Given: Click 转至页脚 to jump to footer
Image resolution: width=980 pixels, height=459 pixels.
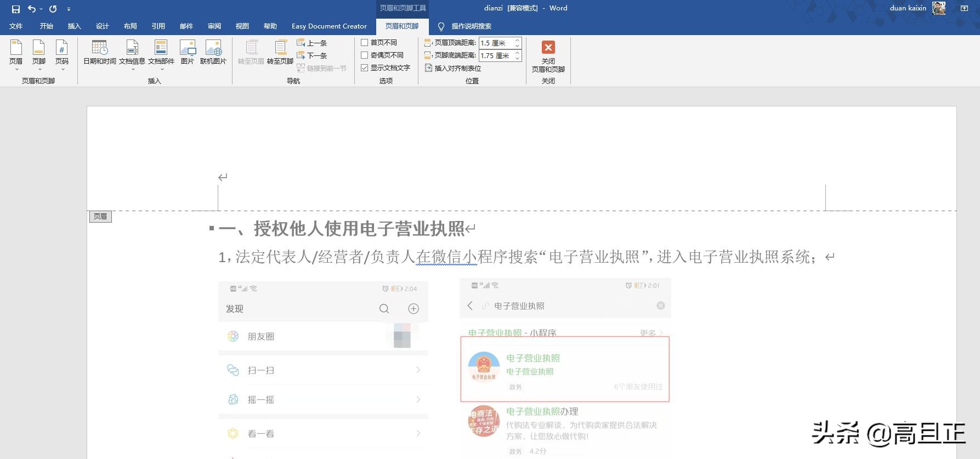Looking at the screenshot, I should click(x=280, y=53).
